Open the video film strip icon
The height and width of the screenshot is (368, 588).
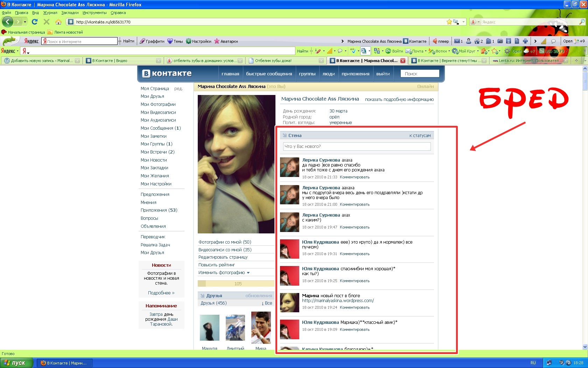click(x=509, y=41)
